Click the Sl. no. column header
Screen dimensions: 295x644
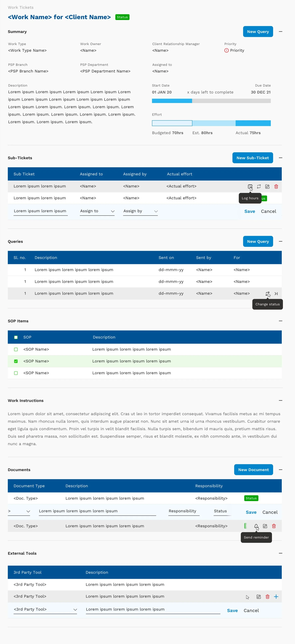19,258
